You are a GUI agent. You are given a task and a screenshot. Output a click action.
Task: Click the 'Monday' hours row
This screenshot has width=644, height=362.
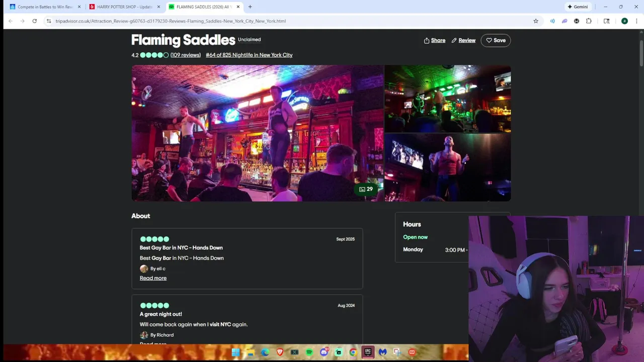pyautogui.click(x=435, y=249)
